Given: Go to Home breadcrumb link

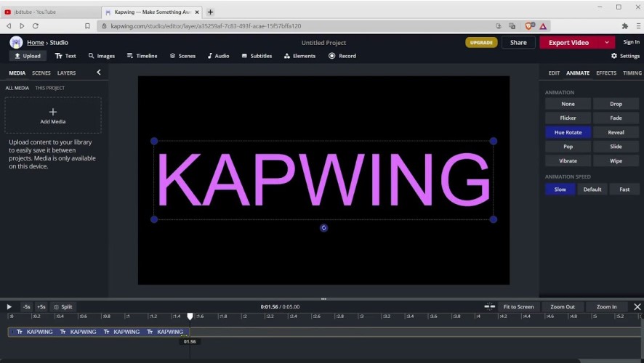Looking at the screenshot, I should [36, 42].
